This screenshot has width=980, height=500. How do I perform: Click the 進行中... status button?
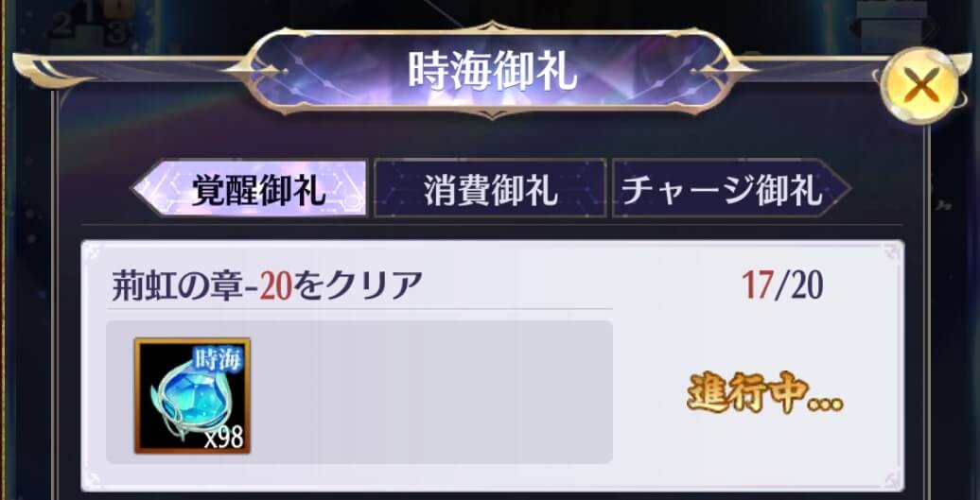point(765,394)
